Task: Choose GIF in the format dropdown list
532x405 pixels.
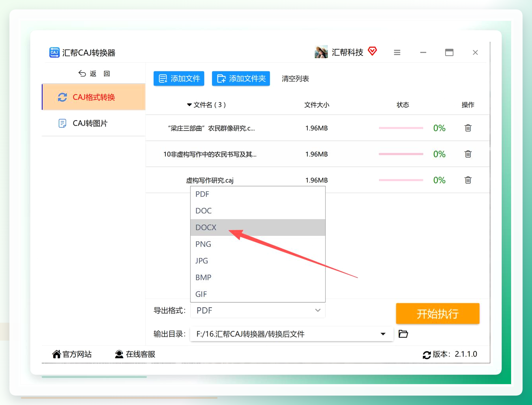Action: coord(258,294)
